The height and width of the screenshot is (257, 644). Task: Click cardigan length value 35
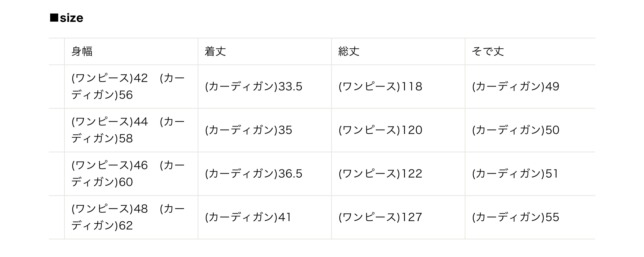pyautogui.click(x=248, y=130)
